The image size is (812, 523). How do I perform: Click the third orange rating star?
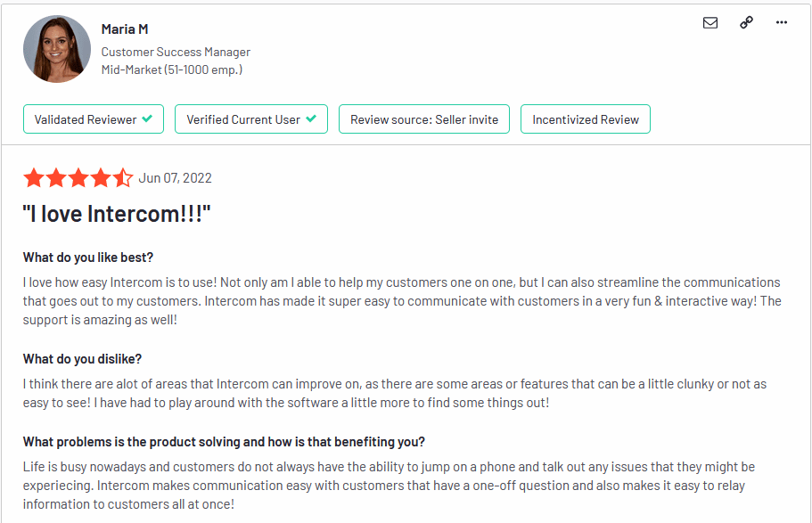(78, 177)
